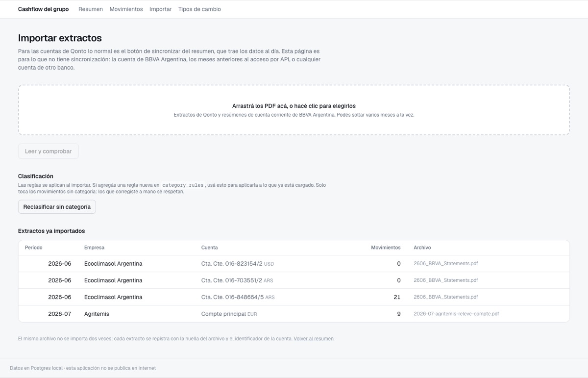Click the movement count 21
This screenshot has width=588, height=378.
(x=397, y=297)
